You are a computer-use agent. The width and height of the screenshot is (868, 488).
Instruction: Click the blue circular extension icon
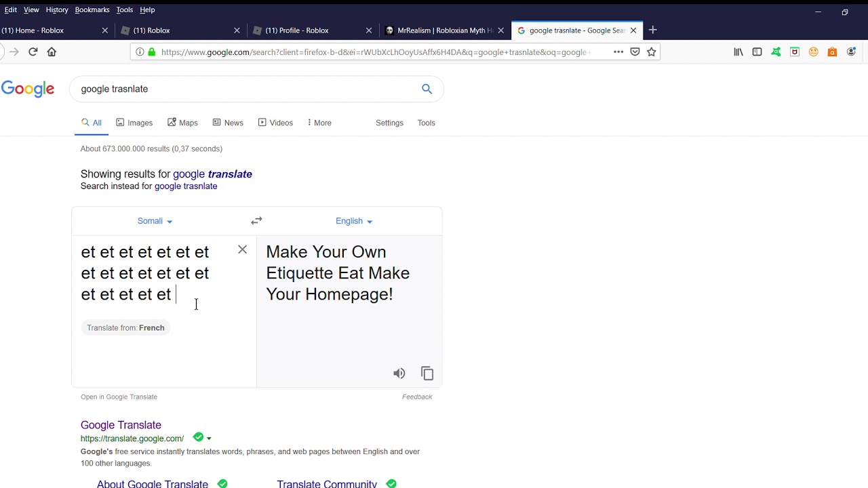coord(851,52)
